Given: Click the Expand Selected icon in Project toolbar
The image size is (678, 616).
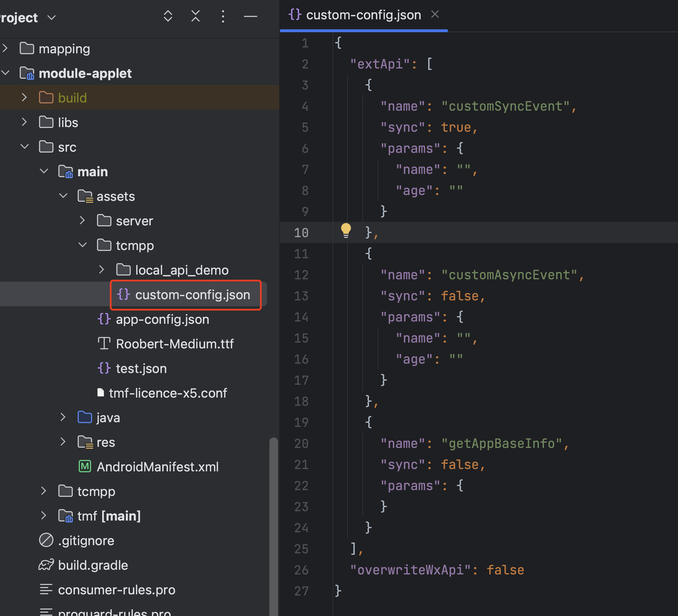Looking at the screenshot, I should [x=168, y=16].
